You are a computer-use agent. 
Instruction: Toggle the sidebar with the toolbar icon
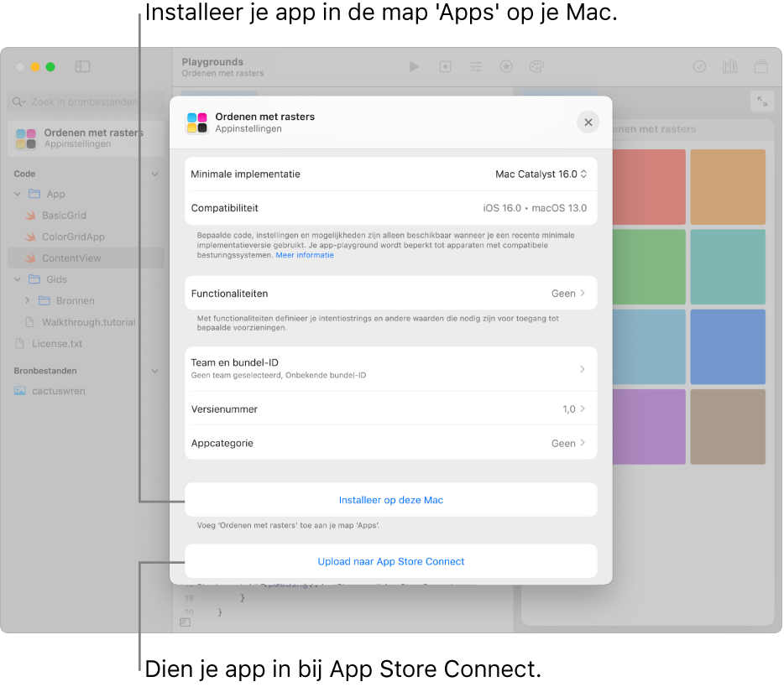tap(82, 67)
